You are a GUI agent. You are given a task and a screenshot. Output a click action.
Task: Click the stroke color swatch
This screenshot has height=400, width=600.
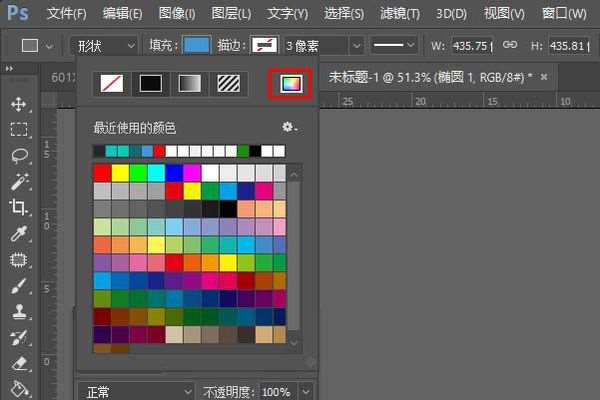[264, 46]
